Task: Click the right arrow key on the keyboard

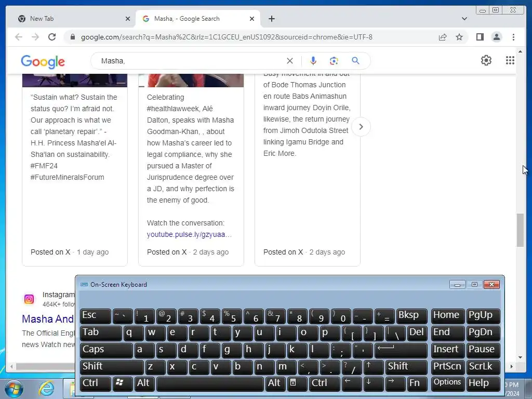Action: point(395,383)
